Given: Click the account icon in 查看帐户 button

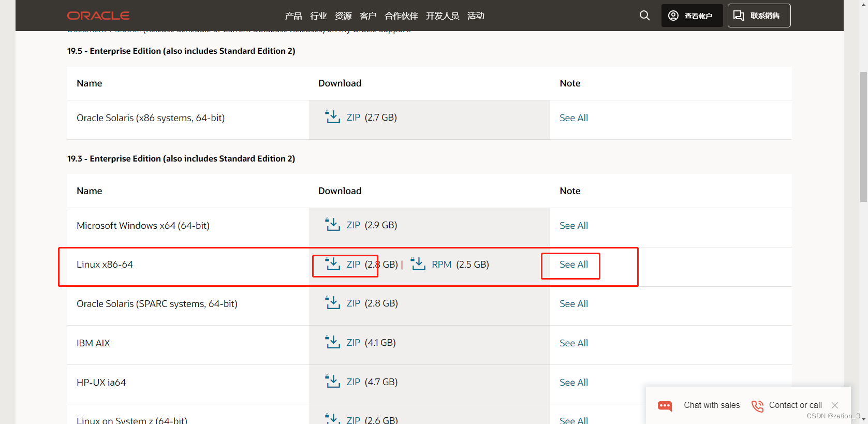Looking at the screenshot, I should click(x=673, y=16).
